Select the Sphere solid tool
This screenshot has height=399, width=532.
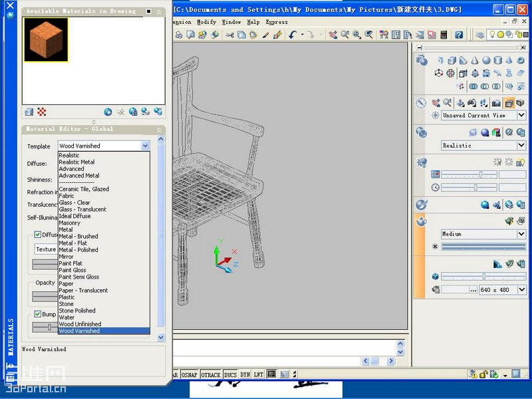coord(486,61)
